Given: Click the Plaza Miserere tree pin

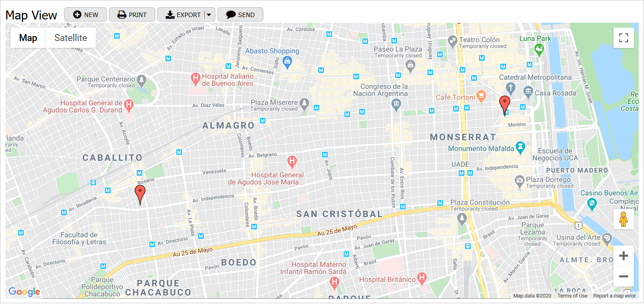Looking at the screenshot, I should 304,104.
